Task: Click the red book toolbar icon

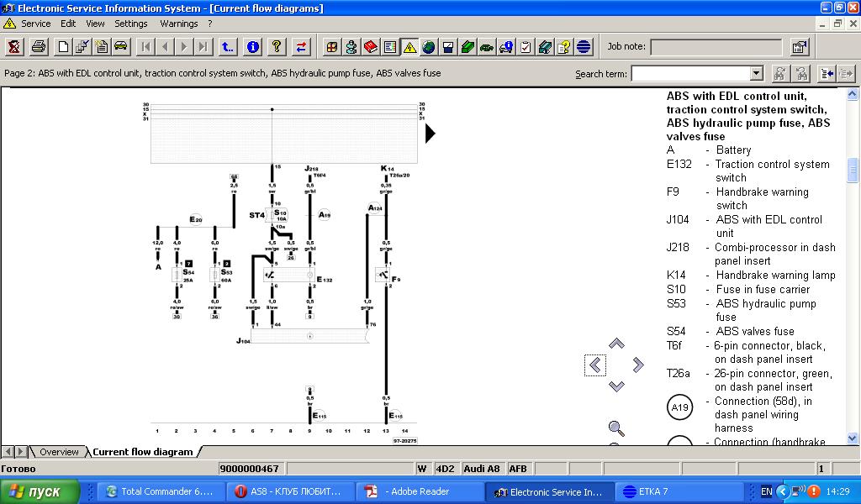Action: [371, 47]
